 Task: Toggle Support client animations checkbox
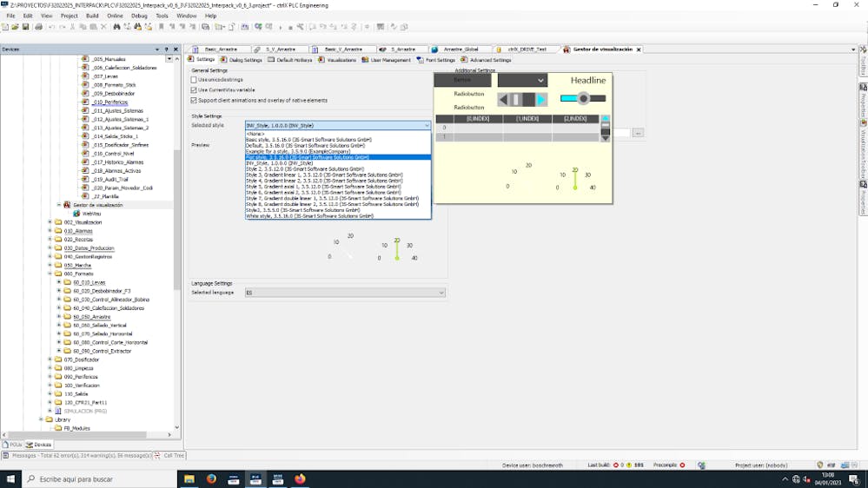pos(194,100)
